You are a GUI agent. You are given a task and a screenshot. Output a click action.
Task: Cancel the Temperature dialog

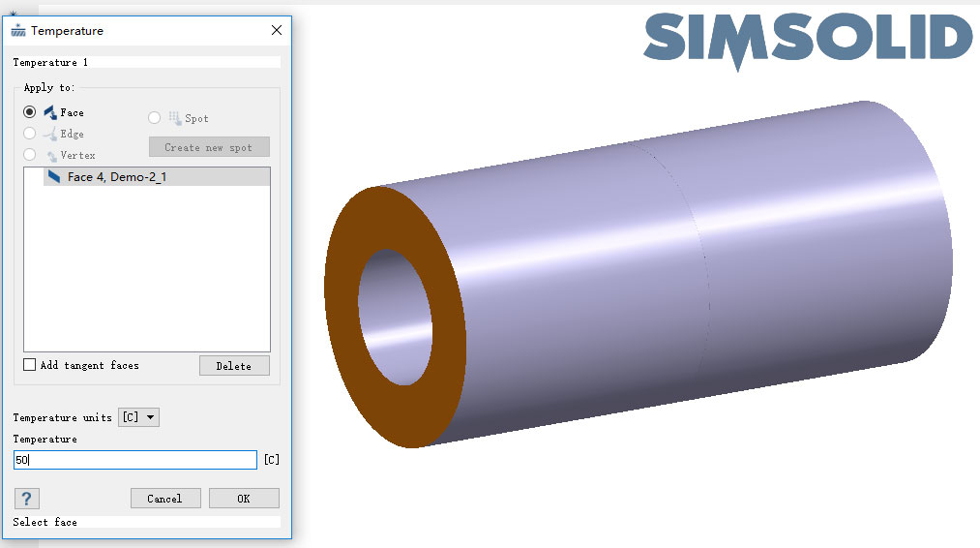click(164, 499)
